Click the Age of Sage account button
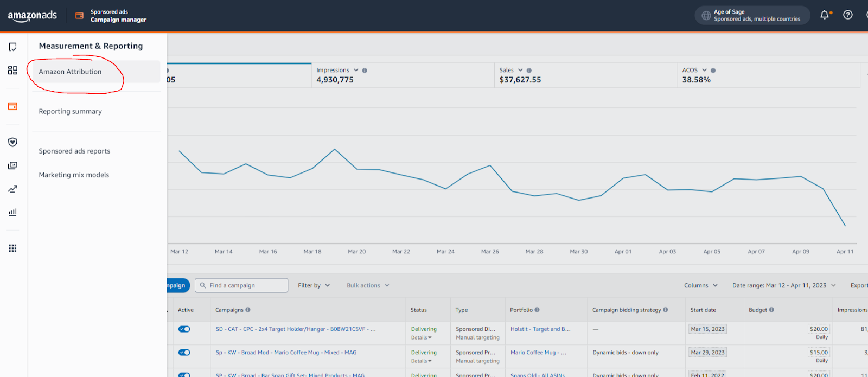This screenshot has height=377, width=868. (x=752, y=15)
